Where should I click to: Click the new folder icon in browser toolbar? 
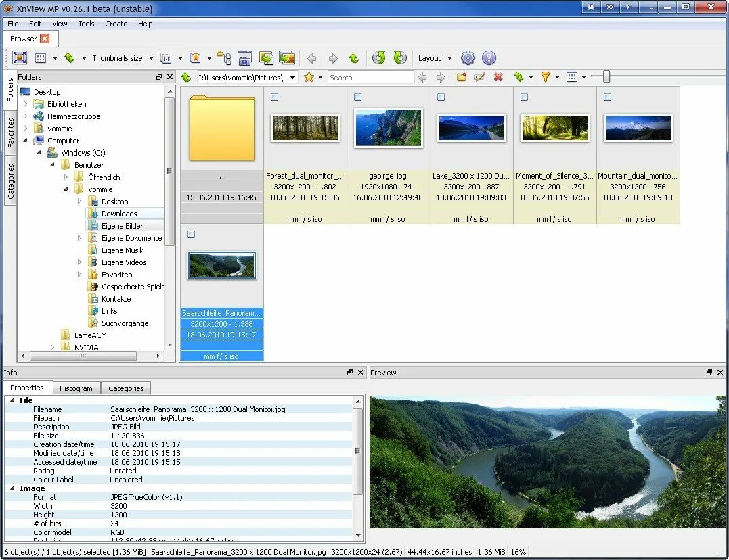point(461,77)
